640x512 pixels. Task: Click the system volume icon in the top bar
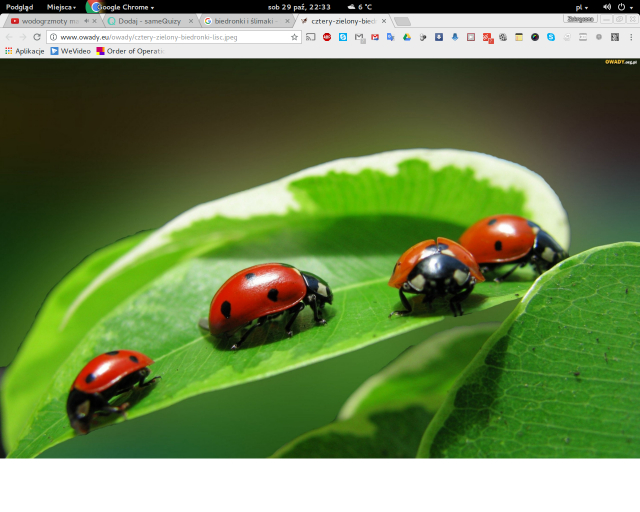[x=607, y=6]
